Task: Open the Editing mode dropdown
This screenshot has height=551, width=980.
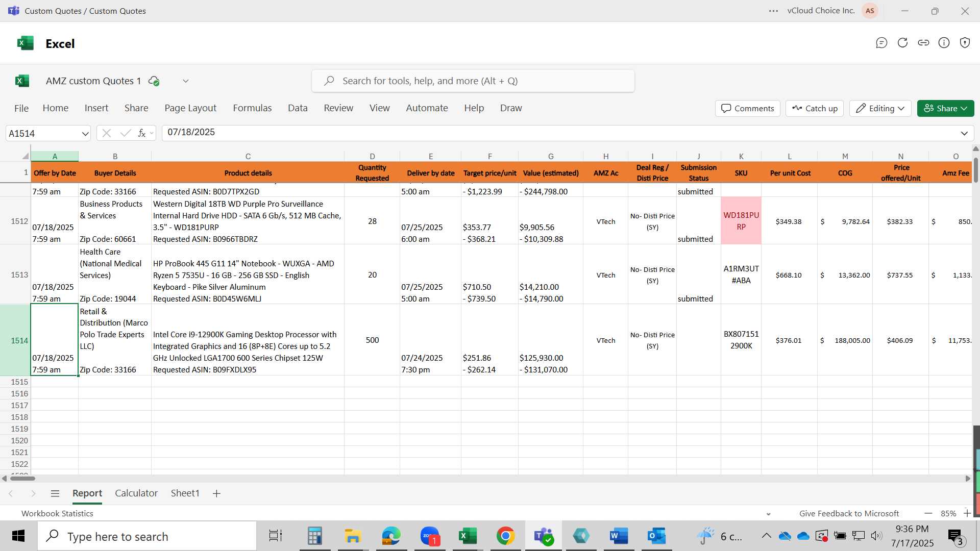Action: 880,108
